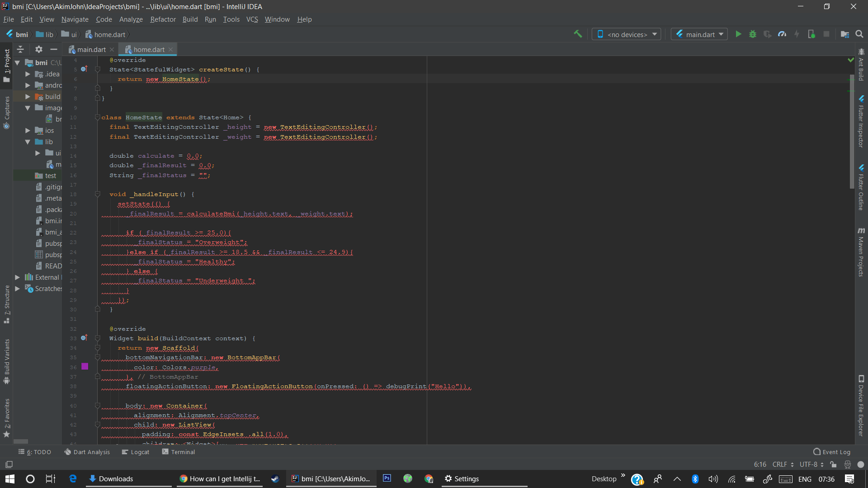Screen dimensions: 868x488
Task: Click the Run button in toolbar
Action: click(x=738, y=34)
